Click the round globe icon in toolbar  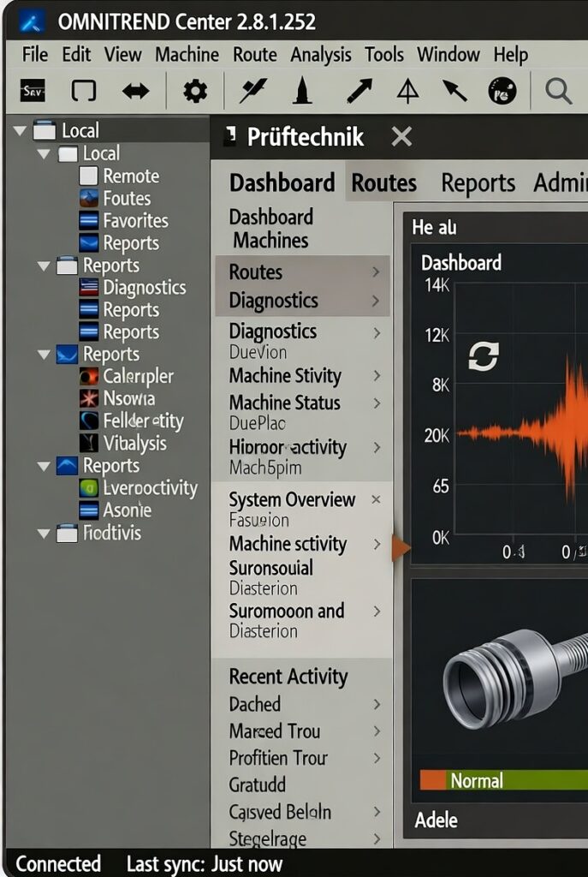pyautogui.click(x=502, y=91)
